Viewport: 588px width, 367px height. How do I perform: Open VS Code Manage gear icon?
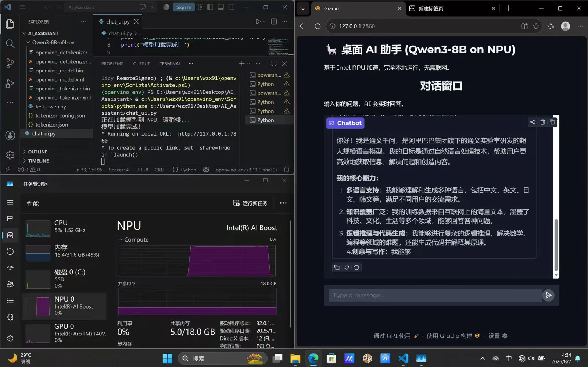10,155
